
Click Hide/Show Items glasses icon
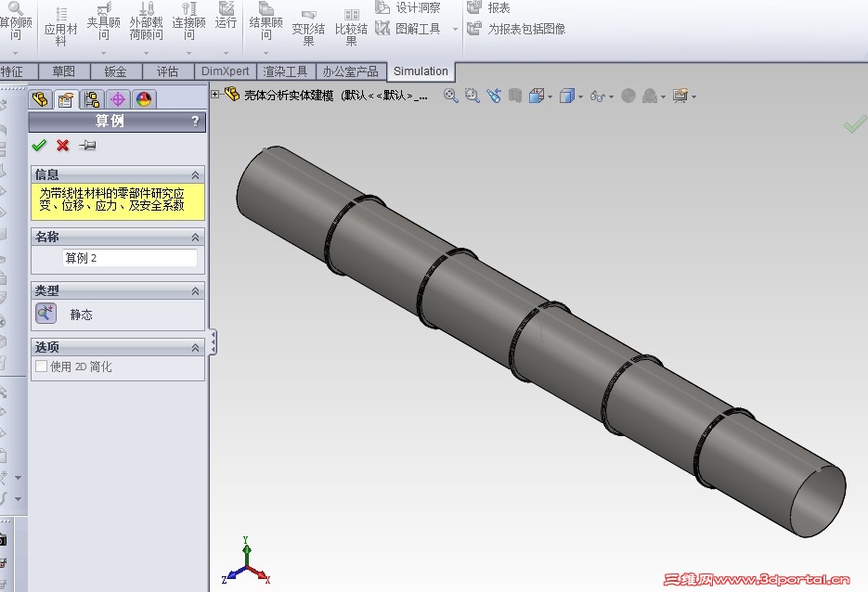point(597,97)
